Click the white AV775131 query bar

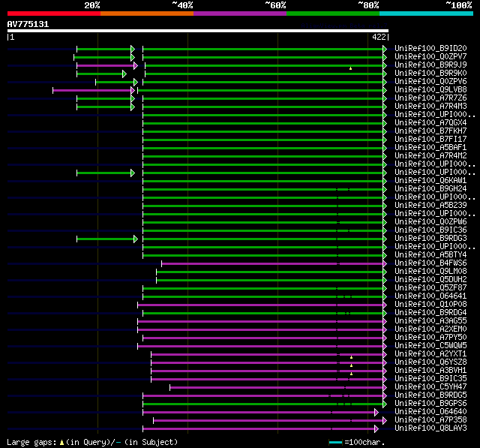[198, 31]
